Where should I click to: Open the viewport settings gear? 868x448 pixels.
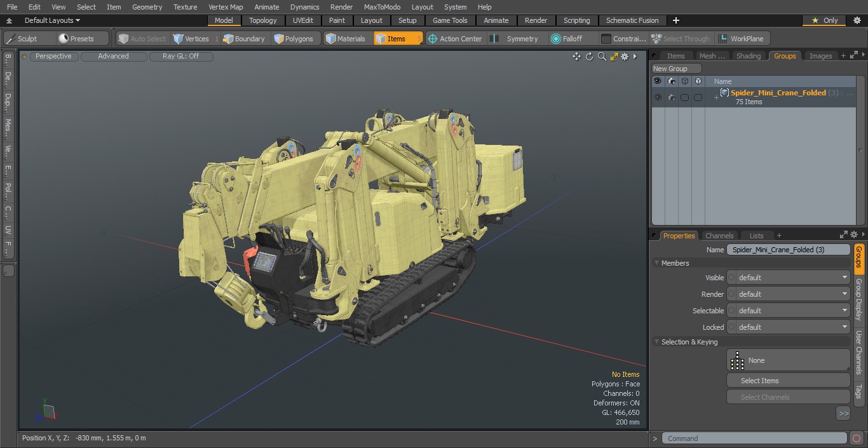(x=625, y=57)
